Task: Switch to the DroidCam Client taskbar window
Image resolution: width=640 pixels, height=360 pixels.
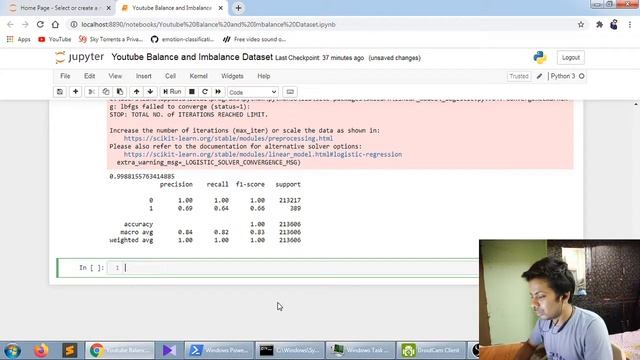Action: pos(431,350)
